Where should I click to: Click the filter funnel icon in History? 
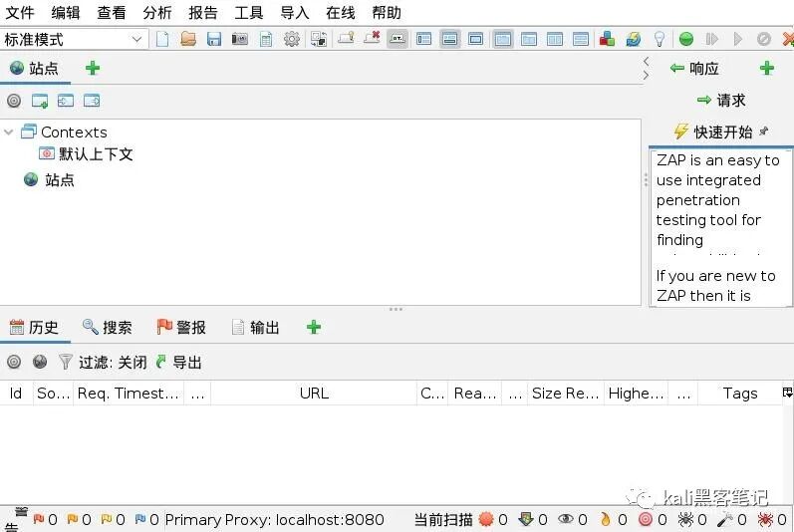[66, 362]
